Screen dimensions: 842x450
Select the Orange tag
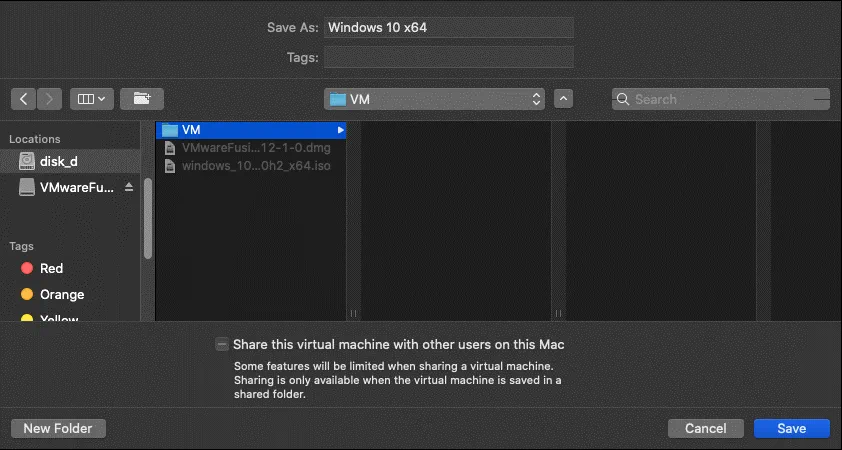pos(61,295)
